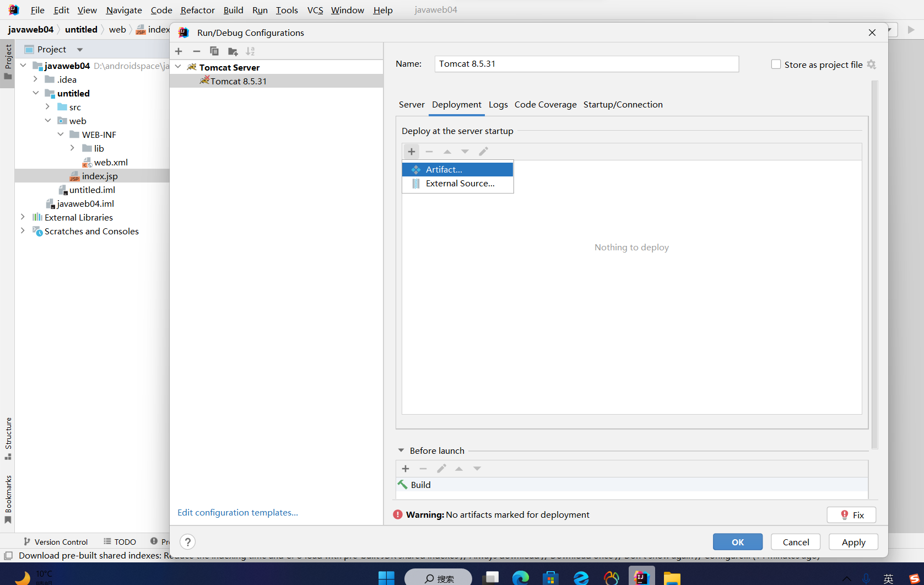Edit Before launch task pencil
The width and height of the screenshot is (924, 585).
441,469
